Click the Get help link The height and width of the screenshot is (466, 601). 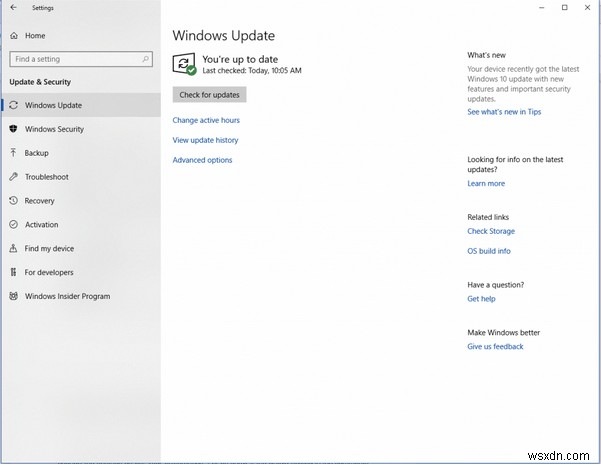click(x=481, y=299)
